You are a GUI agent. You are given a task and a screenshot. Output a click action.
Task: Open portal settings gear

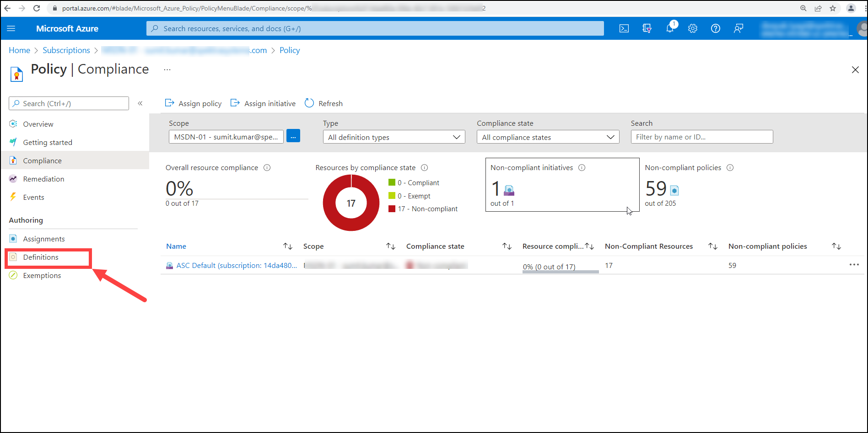tap(693, 28)
